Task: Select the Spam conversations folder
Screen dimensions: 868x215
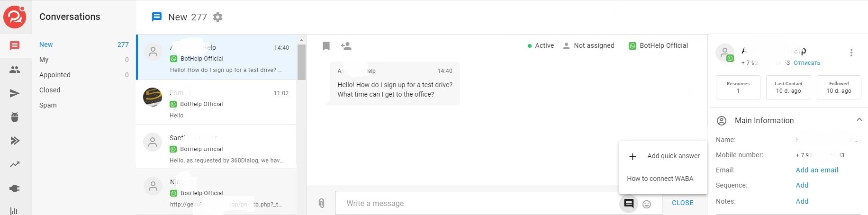Action: click(48, 105)
